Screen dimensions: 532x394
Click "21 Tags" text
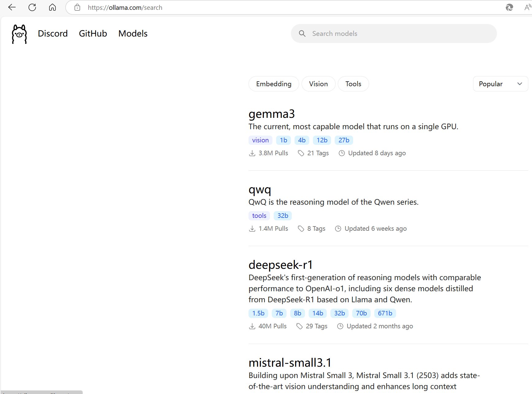(318, 153)
